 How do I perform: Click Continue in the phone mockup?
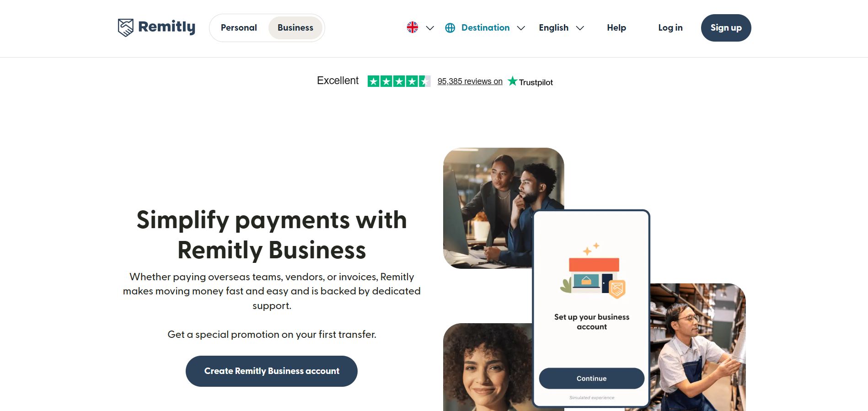[x=592, y=379]
